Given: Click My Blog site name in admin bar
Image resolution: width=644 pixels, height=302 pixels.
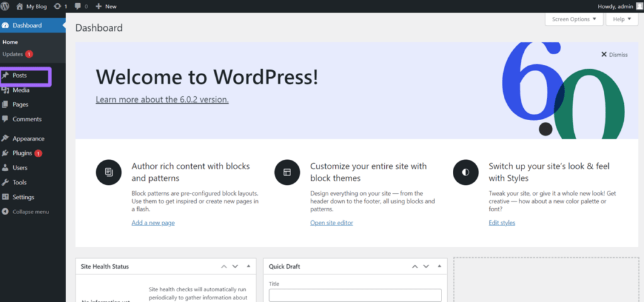Looking at the screenshot, I should tap(36, 6).
